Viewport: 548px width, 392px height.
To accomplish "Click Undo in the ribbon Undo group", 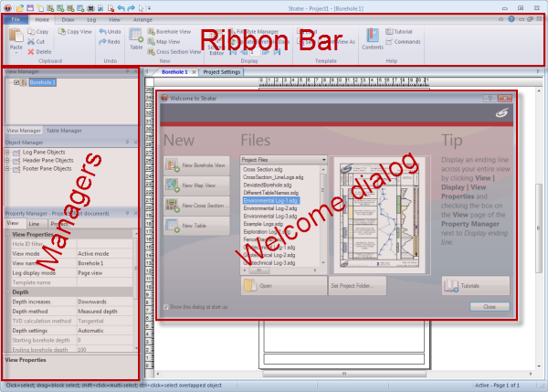I will (x=110, y=31).
